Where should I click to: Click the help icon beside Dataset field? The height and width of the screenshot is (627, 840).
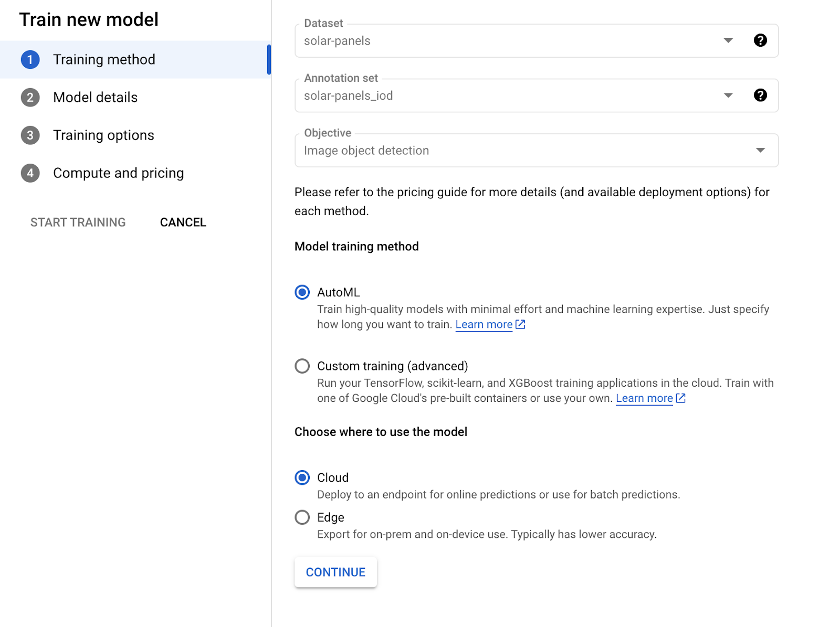pyautogui.click(x=760, y=40)
